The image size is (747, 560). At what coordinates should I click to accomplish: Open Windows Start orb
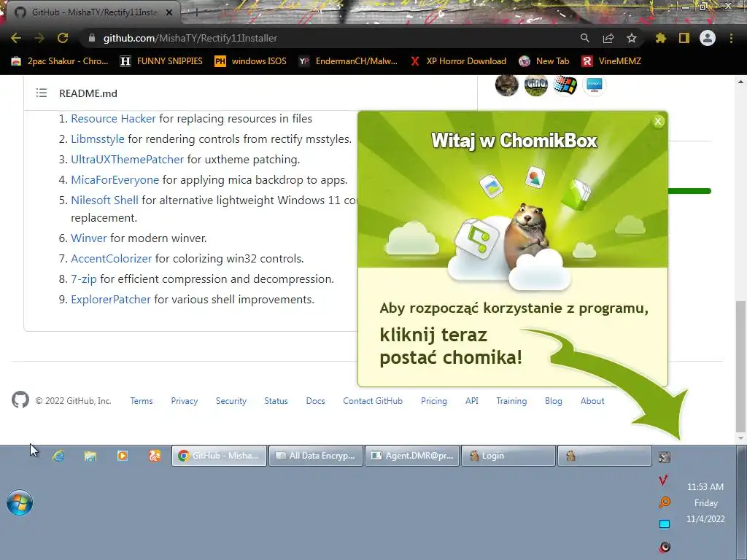(20, 503)
